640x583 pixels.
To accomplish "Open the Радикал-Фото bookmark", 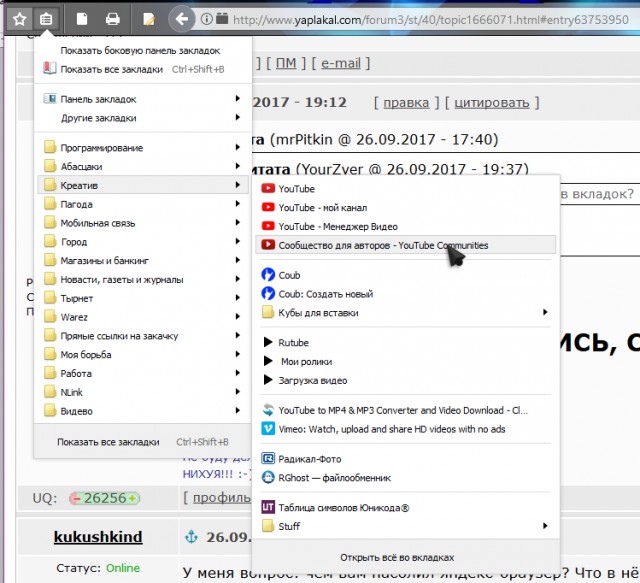I will click(x=406, y=459).
